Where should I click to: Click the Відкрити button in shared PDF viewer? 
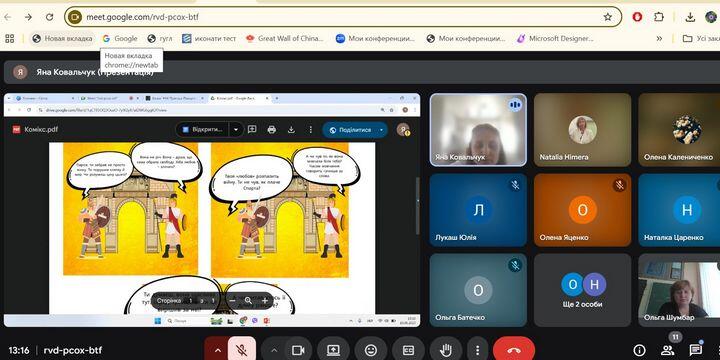point(202,129)
